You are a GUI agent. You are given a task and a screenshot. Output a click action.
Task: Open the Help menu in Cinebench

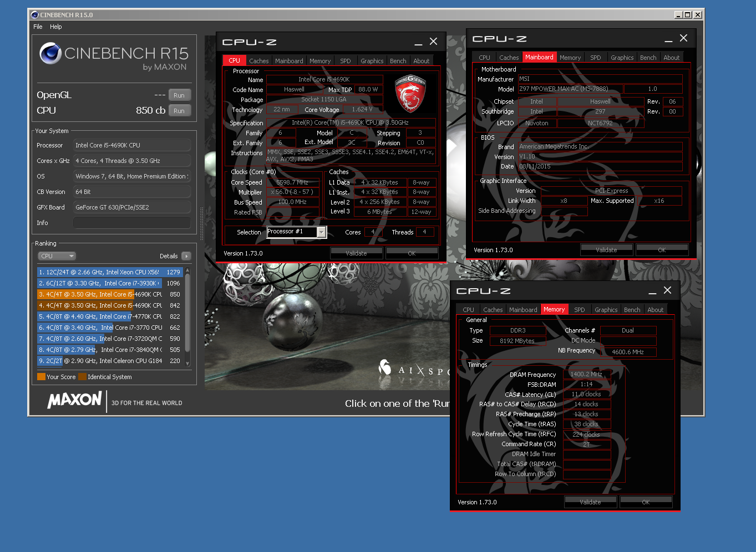(56, 27)
